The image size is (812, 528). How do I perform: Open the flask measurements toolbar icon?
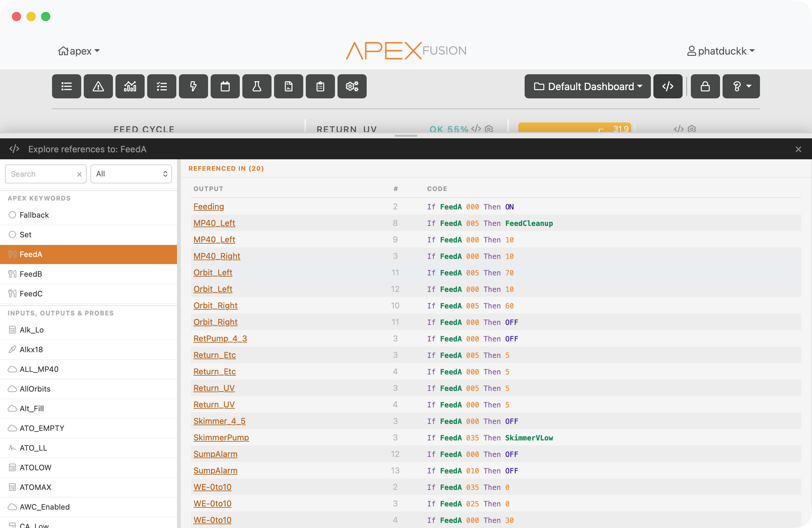[x=257, y=86]
